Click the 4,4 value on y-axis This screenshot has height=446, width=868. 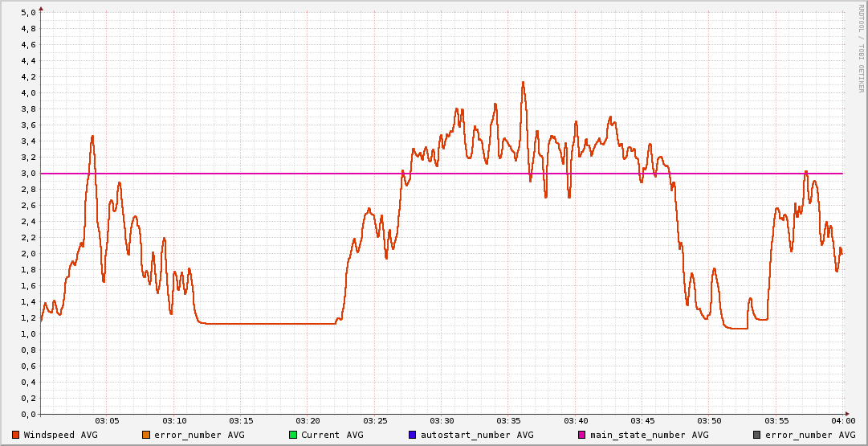point(30,61)
